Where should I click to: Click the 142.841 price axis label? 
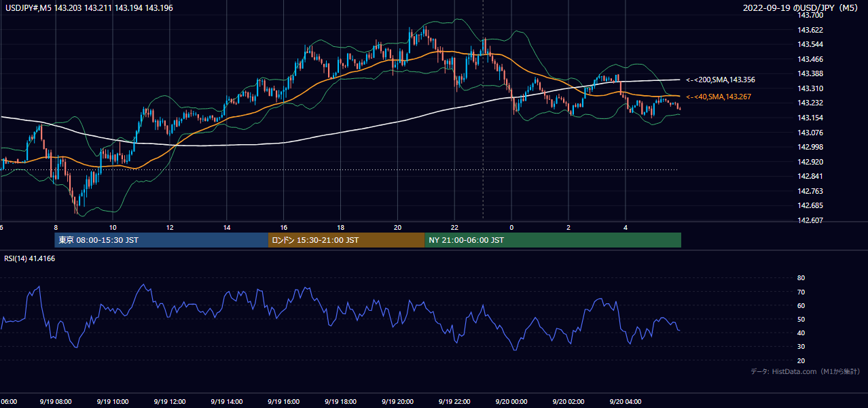click(x=811, y=176)
